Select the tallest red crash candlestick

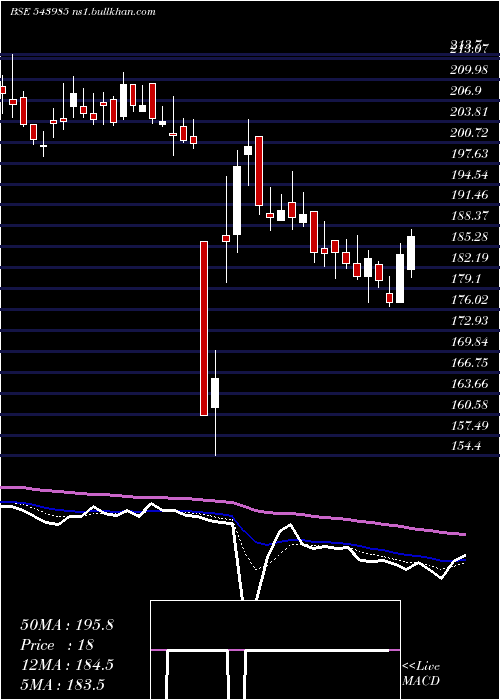(x=204, y=328)
